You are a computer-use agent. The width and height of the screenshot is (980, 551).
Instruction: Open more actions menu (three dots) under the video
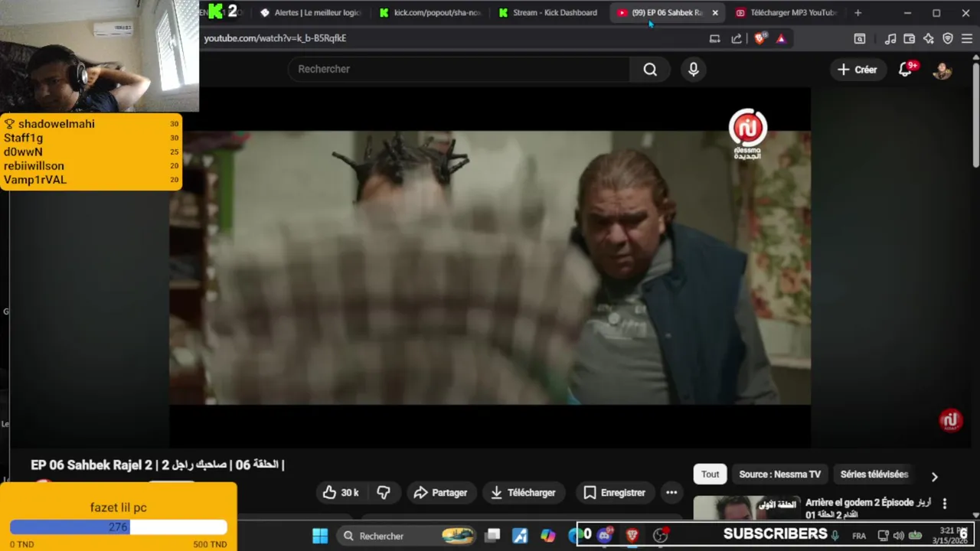pos(671,493)
